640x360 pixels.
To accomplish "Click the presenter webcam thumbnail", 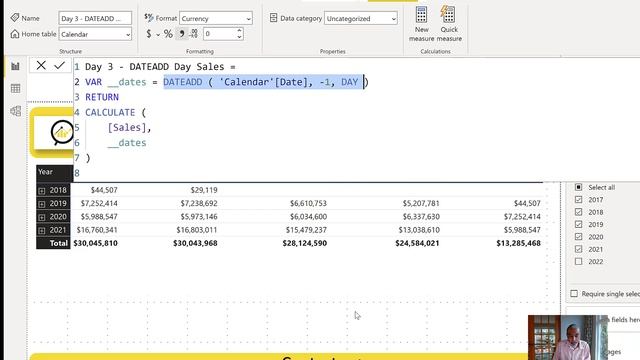I will point(568,338).
